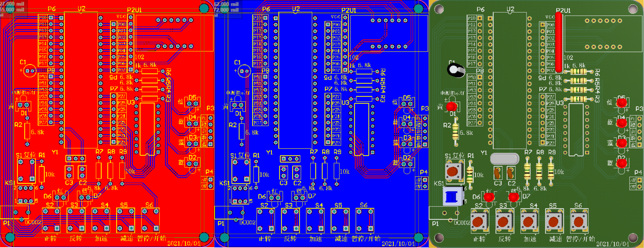Image resolution: width=644 pixels, height=248 pixels.
Task: Select the P1 label in the blue view
Action: point(221,223)
